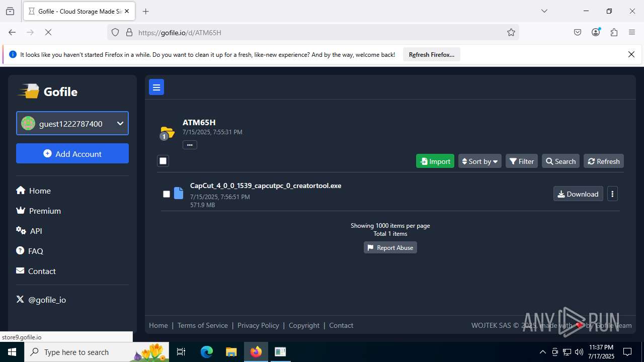Open the @gofile_io X profile link
Screen dimensions: 644x362
(x=41, y=300)
